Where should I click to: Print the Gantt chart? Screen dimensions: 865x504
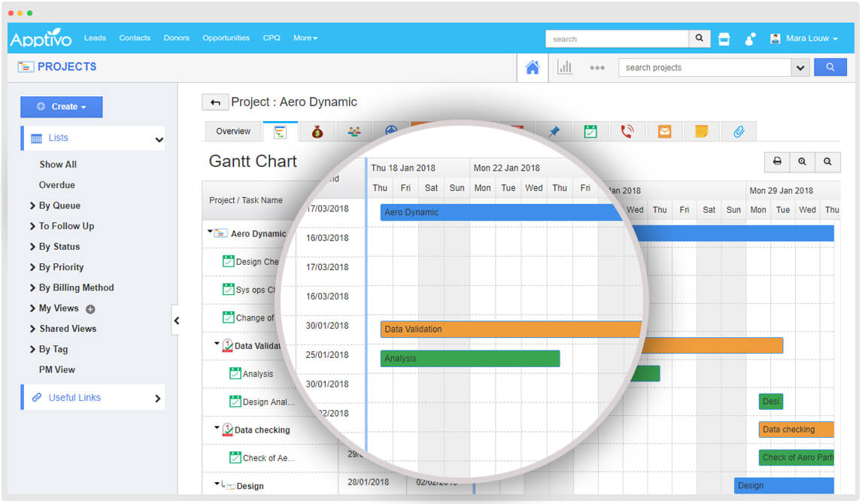click(x=777, y=162)
